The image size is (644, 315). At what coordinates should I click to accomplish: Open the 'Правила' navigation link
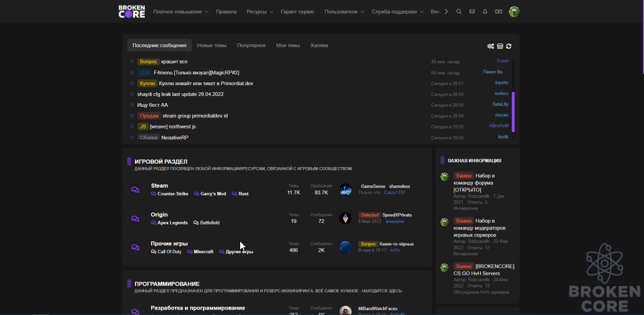pos(226,11)
